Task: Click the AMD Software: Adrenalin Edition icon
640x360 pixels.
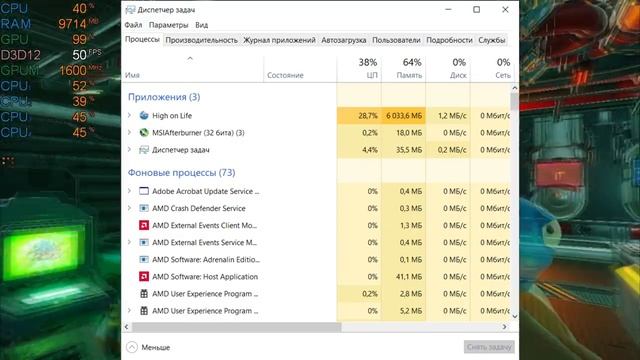Action: (144, 260)
